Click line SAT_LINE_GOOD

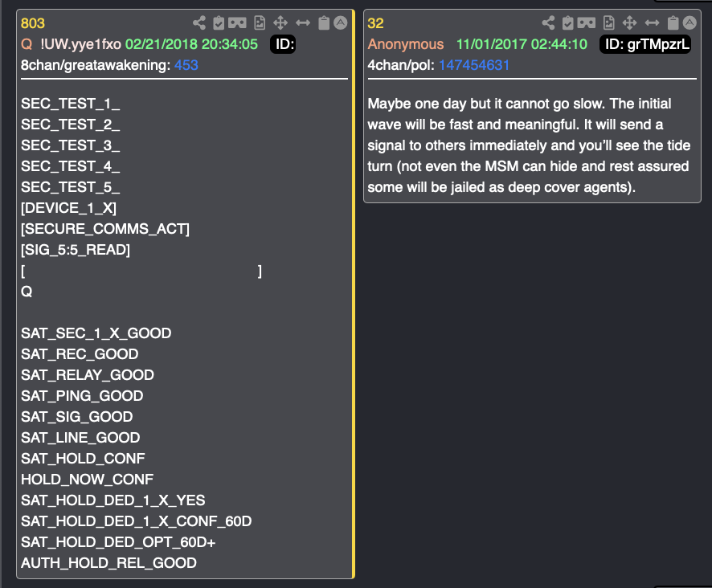click(x=80, y=438)
